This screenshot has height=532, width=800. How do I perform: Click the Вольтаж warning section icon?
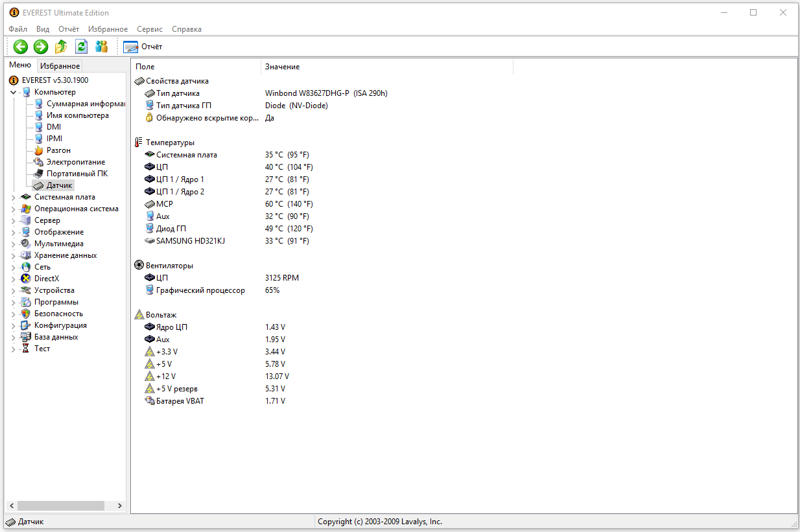[x=139, y=315]
